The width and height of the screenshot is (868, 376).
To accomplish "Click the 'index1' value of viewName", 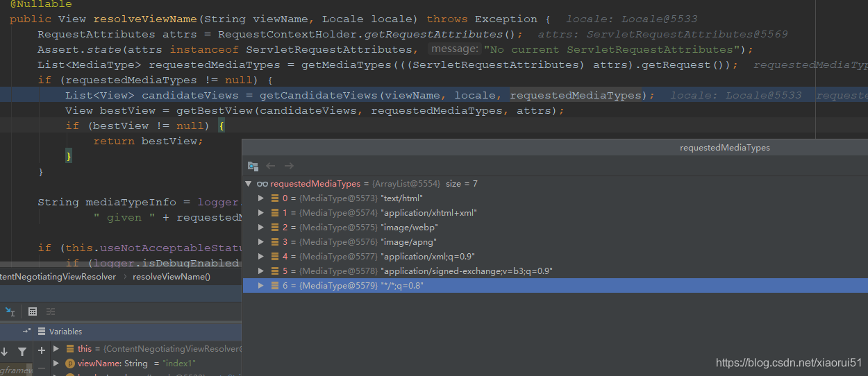I will (179, 364).
